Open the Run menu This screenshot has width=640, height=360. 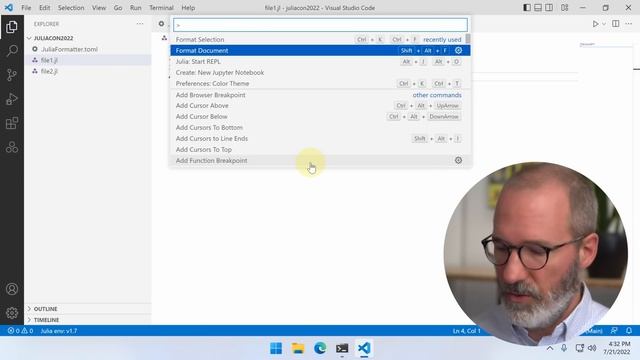(x=136, y=8)
